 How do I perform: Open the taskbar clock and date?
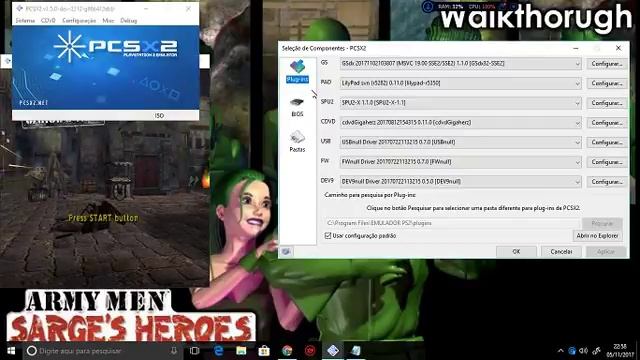(x=619, y=351)
